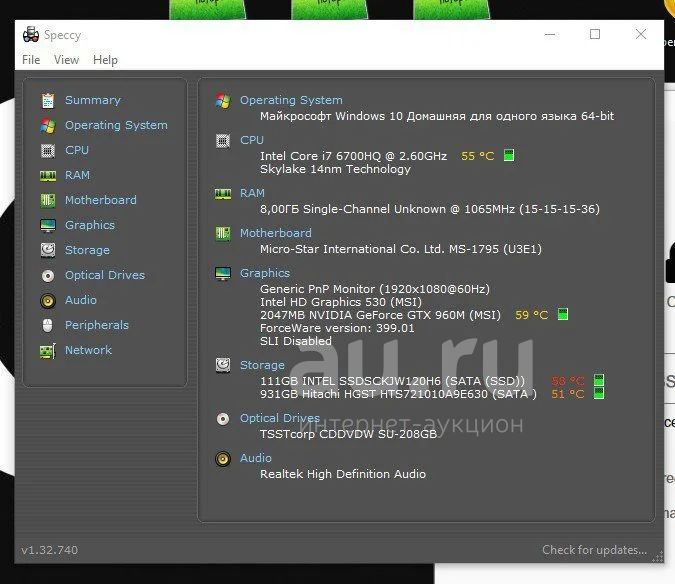Viewport: 675px width, 584px height.
Task: Click the Optical Drives disc icon in summary panel
Action: 223,419
